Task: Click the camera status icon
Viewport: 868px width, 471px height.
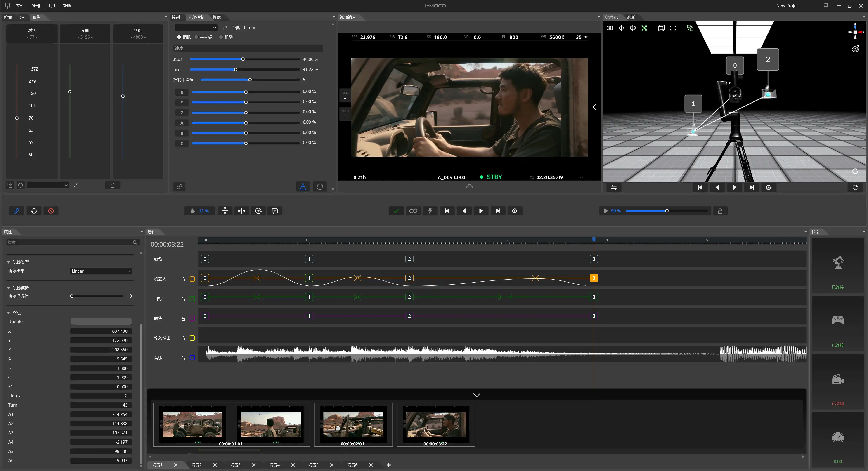Action: (838, 379)
